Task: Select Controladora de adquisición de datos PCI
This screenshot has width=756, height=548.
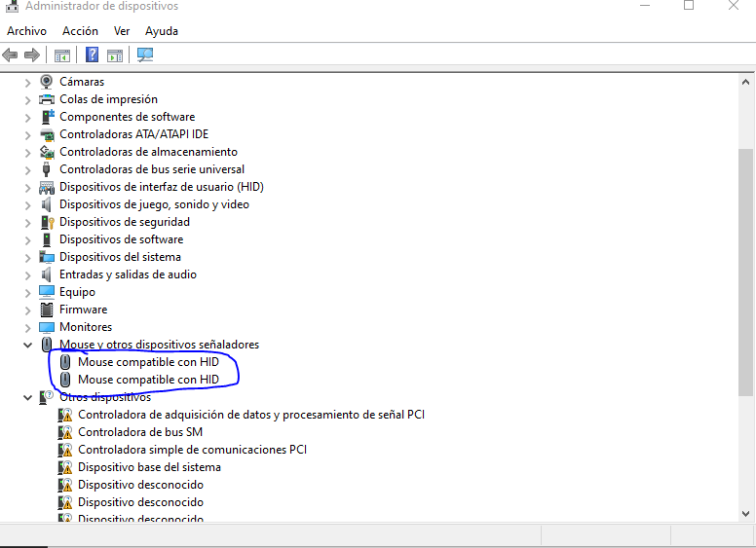Action: [251, 415]
